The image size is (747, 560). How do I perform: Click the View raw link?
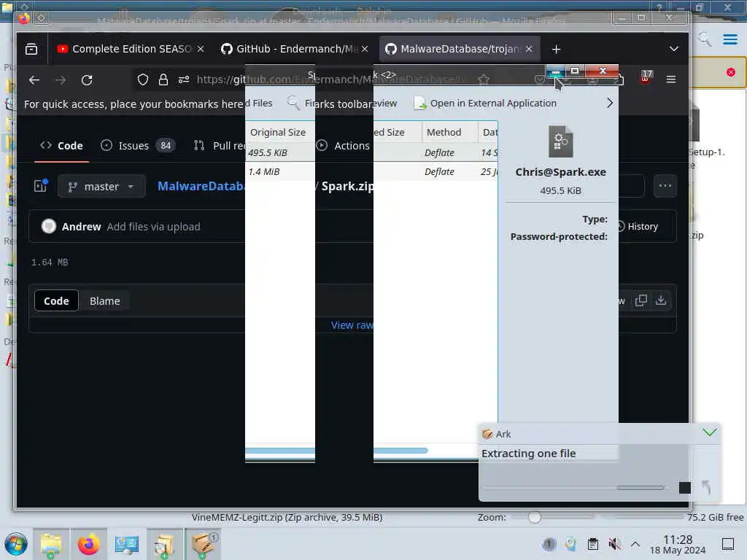pyautogui.click(x=352, y=324)
